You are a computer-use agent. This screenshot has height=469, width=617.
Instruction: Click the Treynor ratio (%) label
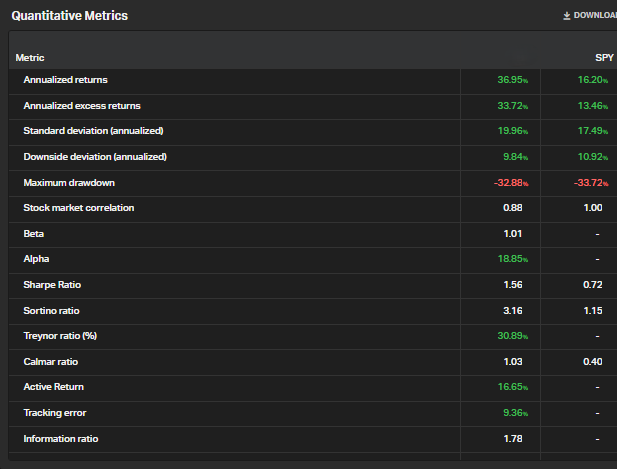point(60,336)
